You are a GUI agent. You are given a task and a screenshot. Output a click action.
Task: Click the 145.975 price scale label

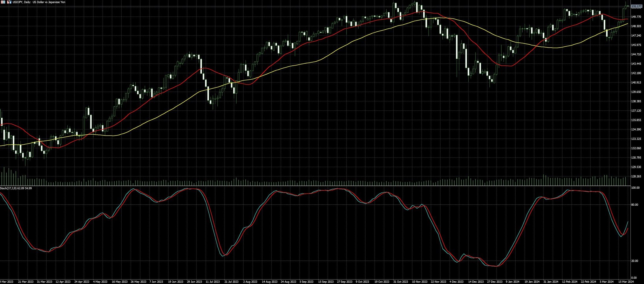[x=636, y=45]
